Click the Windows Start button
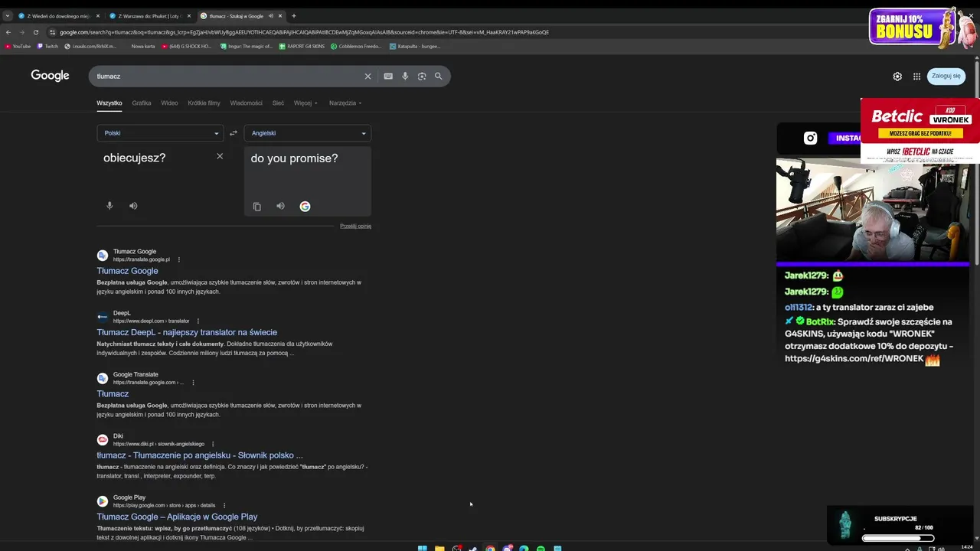 click(x=422, y=548)
